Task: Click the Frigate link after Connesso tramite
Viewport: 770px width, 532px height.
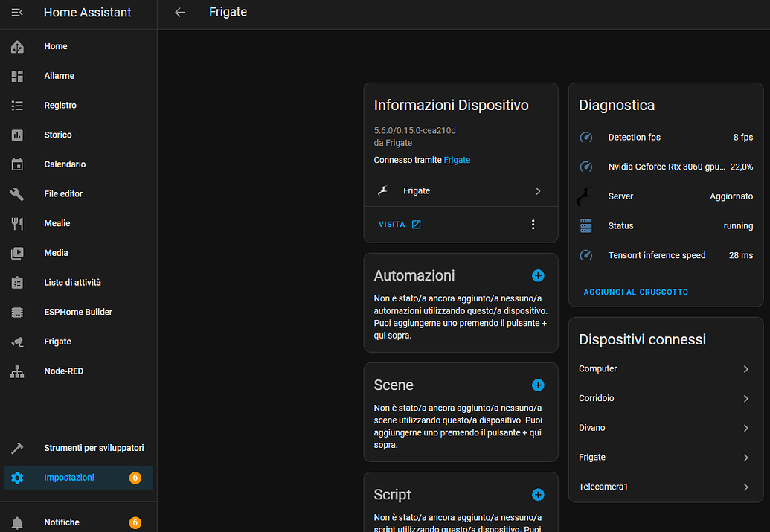Action: (457, 160)
